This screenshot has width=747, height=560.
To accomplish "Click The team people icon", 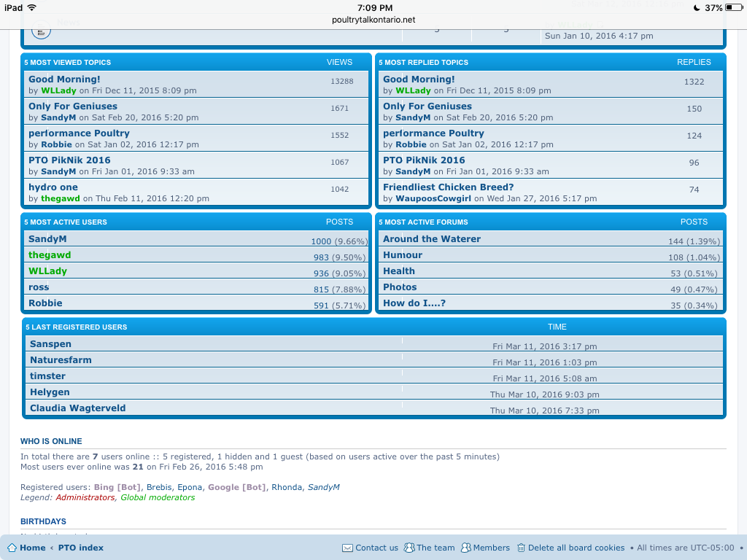I will (x=410, y=548).
